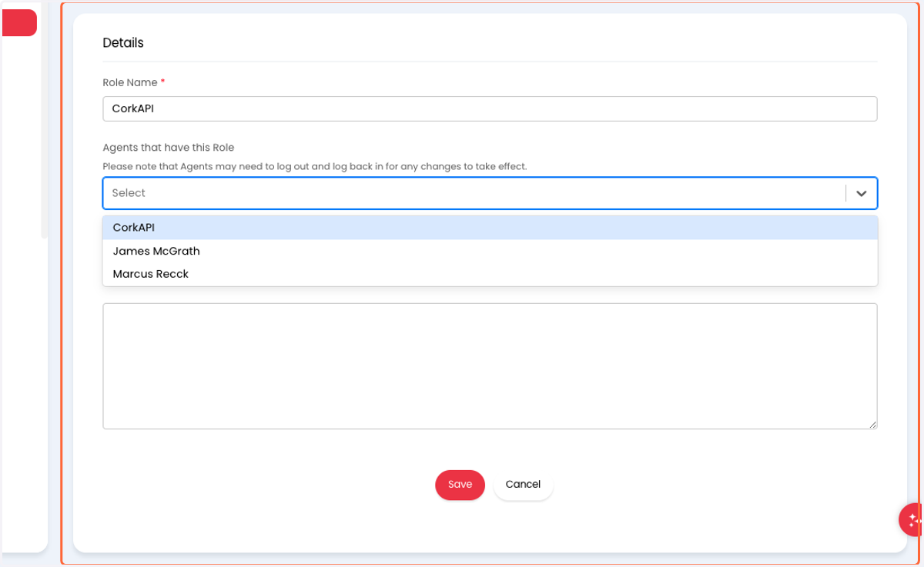Choose CorkAPI from the agent list
This screenshot has width=924, height=567.
(x=490, y=228)
